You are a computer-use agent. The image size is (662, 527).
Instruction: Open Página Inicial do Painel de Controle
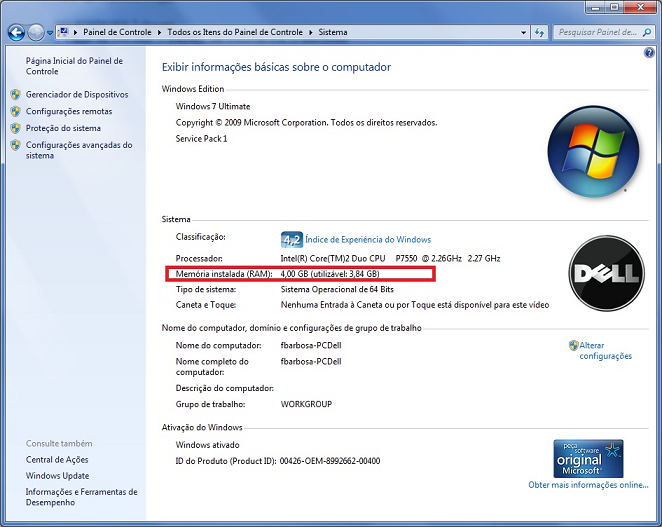[x=74, y=66]
